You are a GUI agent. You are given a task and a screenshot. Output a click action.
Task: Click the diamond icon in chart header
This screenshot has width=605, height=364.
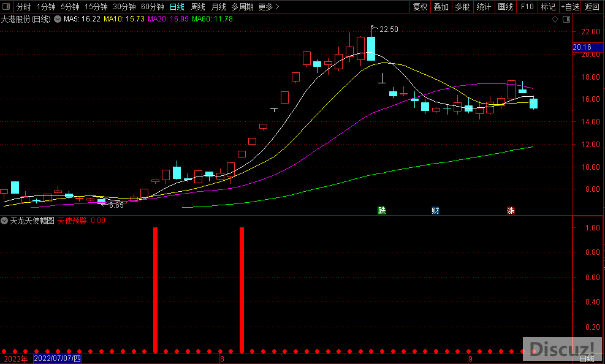click(555, 19)
